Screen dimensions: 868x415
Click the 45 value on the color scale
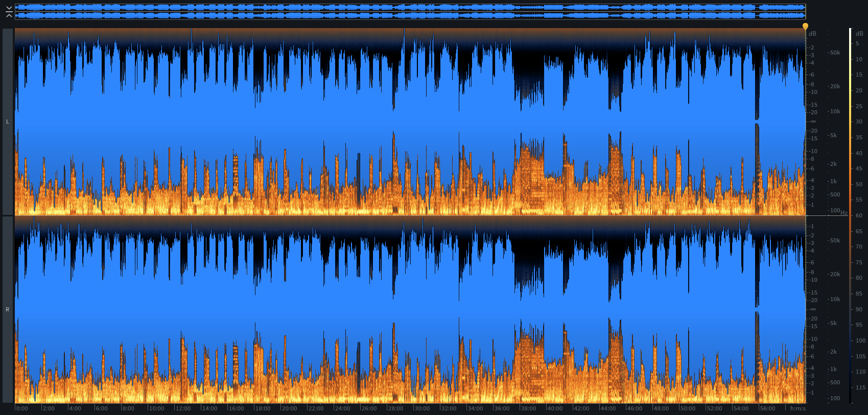(x=859, y=168)
